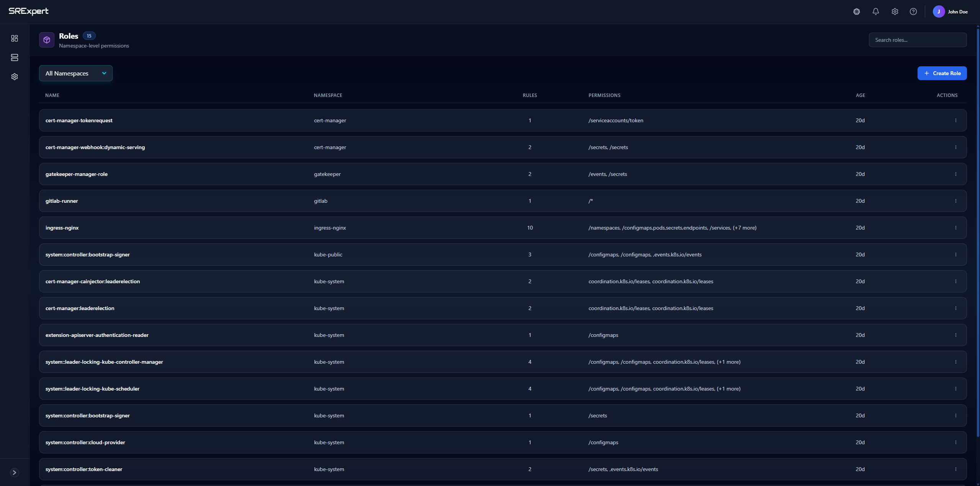Click the Kubernetes cluster icon in top bar
Image resolution: width=980 pixels, height=486 pixels.
point(856,11)
